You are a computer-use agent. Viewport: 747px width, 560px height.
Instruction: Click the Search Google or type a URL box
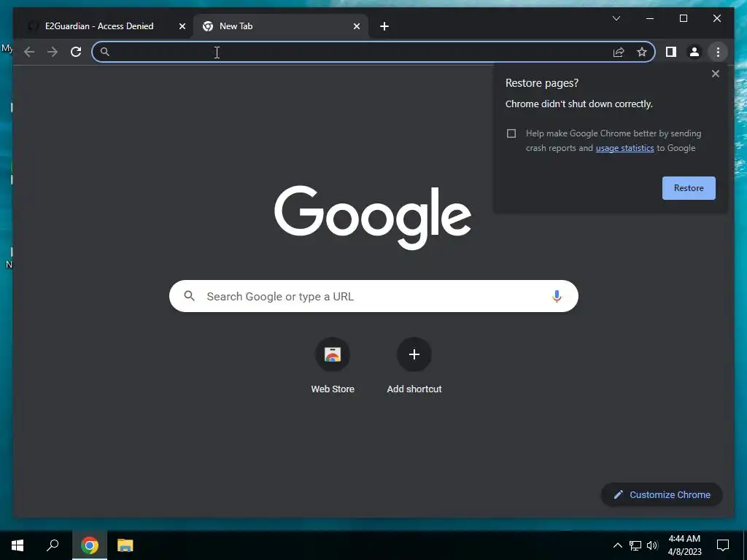pyautogui.click(x=373, y=296)
